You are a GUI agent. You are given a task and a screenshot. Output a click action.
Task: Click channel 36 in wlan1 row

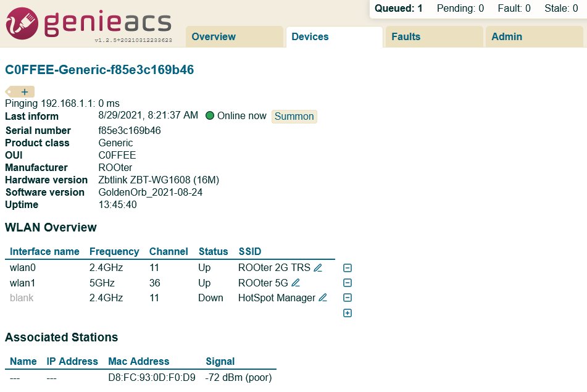[x=154, y=283]
